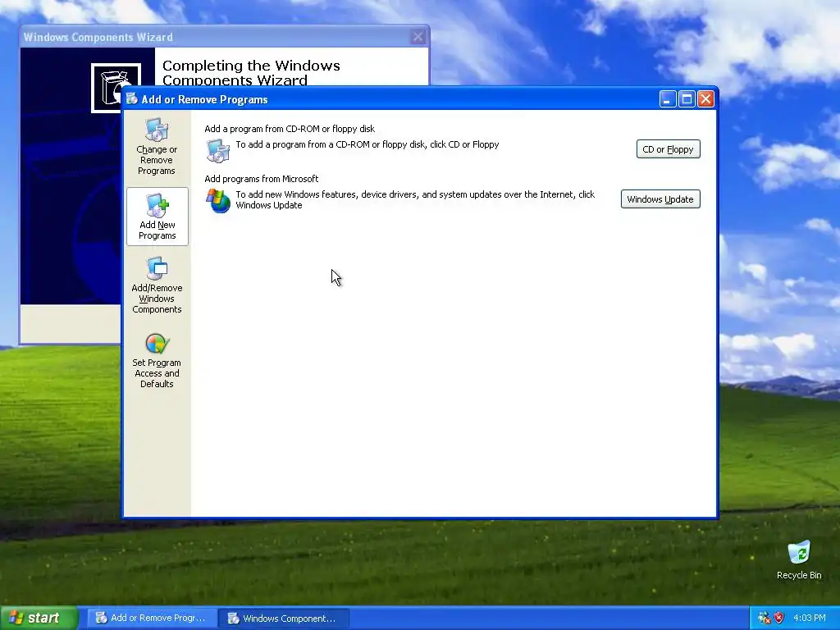This screenshot has width=840, height=630.
Task: Click 'Add a program from CD-ROM or floppy disk' heading
Action: [x=290, y=129]
